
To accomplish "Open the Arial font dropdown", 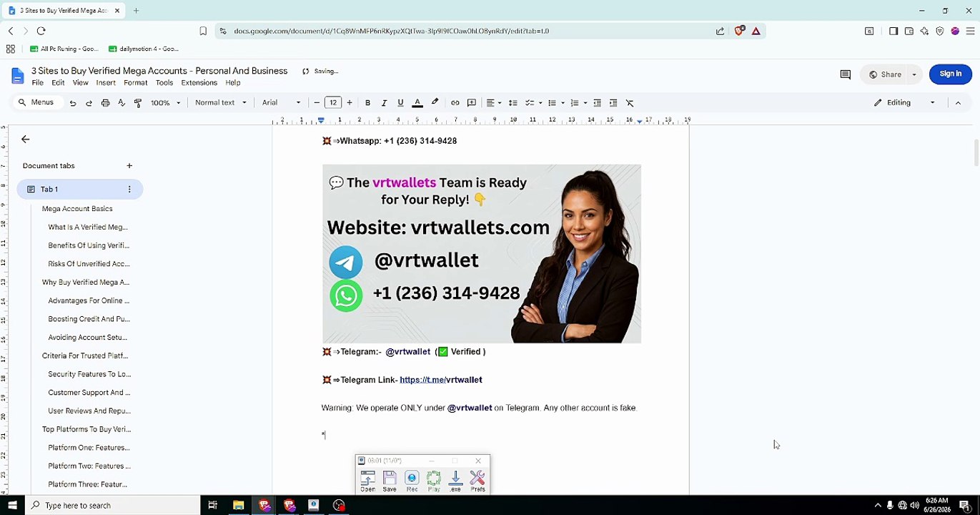I will [x=282, y=103].
